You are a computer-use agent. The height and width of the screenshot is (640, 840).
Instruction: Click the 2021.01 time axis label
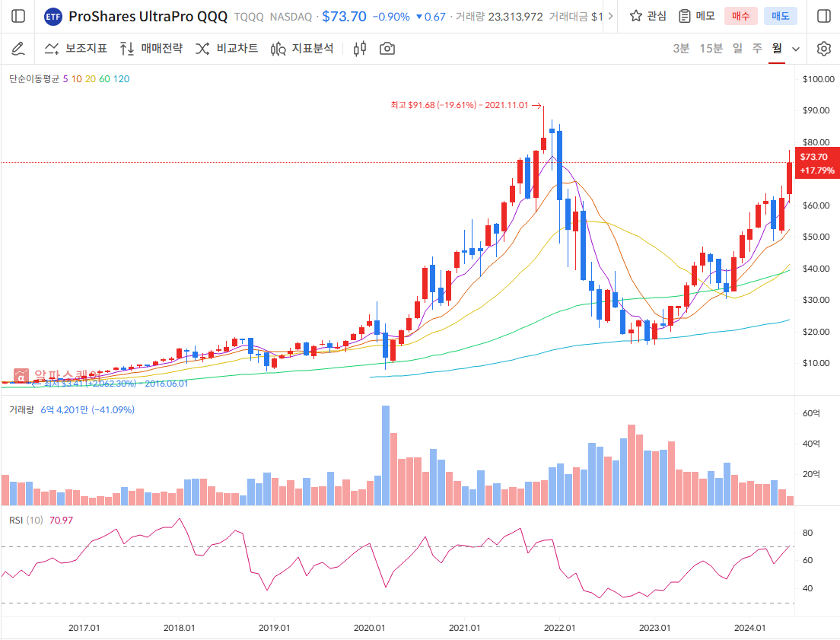click(464, 628)
